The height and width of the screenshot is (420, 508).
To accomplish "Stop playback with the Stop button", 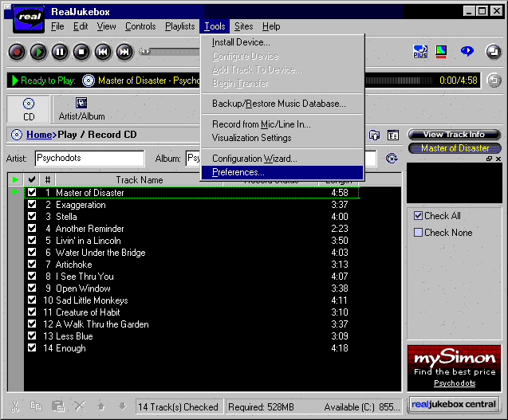I will coord(81,52).
